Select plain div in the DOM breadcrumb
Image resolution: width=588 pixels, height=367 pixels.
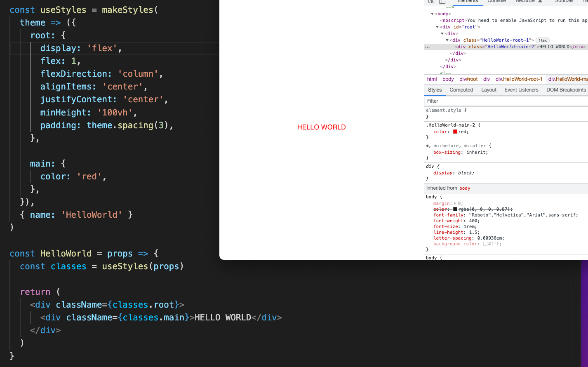point(487,79)
